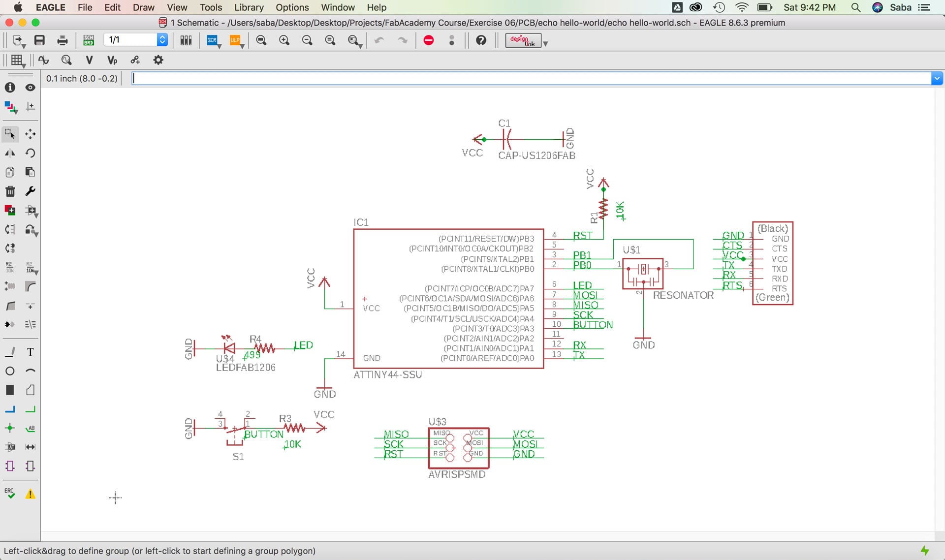The width and height of the screenshot is (945, 560).
Task: Select the Add part tool
Action: 10,211
